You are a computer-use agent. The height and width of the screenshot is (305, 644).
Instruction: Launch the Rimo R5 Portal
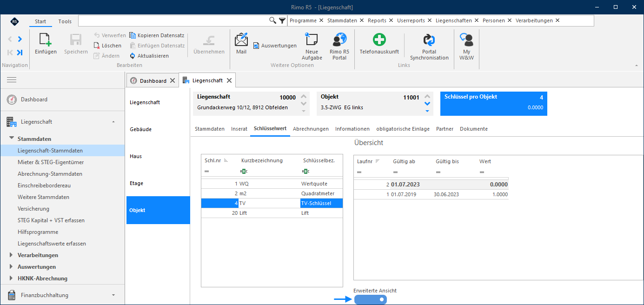point(339,46)
